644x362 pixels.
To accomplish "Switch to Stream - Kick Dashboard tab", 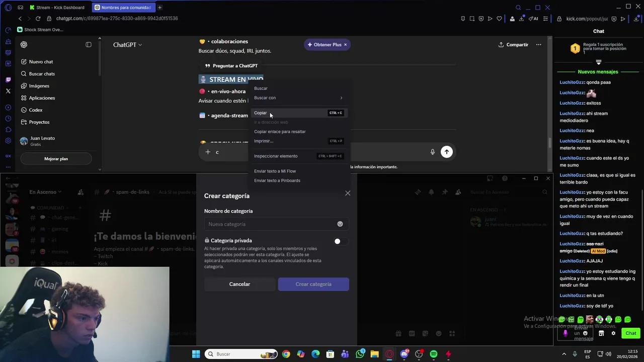I will click(58, 8).
